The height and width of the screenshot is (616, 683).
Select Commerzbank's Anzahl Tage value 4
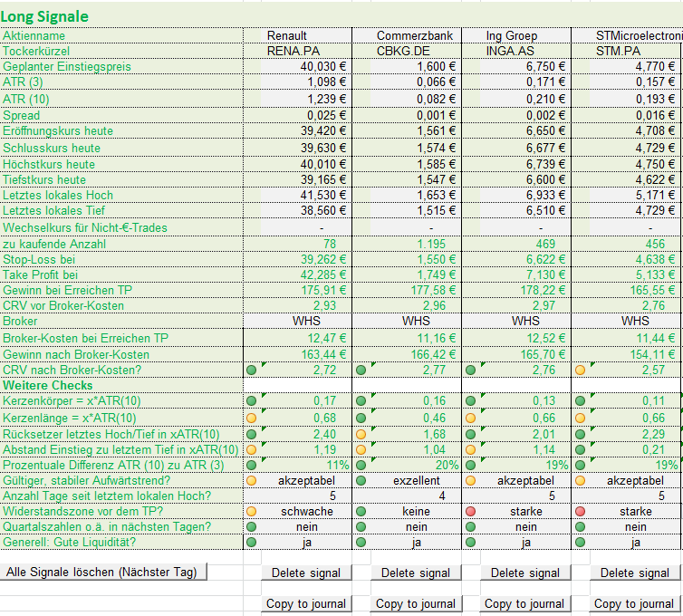pyautogui.click(x=416, y=496)
